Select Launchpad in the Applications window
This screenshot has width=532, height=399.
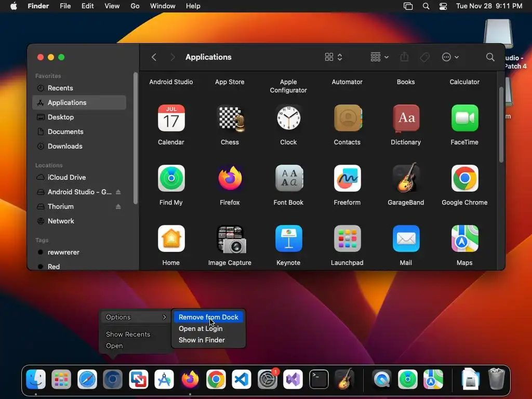point(348,238)
